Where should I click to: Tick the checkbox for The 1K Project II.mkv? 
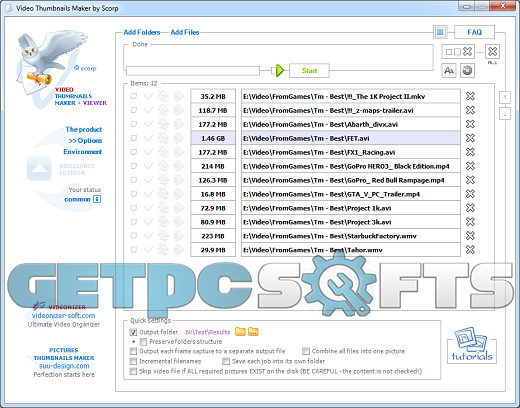pyautogui.click(x=134, y=96)
